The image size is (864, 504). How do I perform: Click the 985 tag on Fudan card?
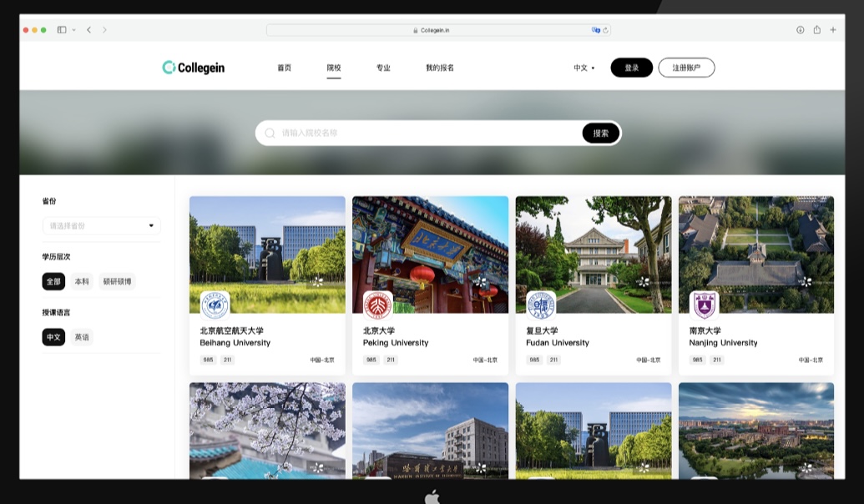click(x=534, y=360)
